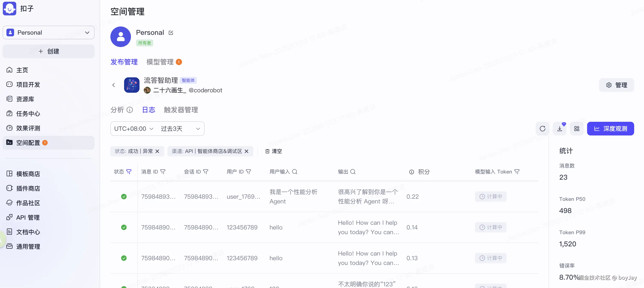Click the 管理 settings button
Screen dimensions: 644x288
(616, 85)
